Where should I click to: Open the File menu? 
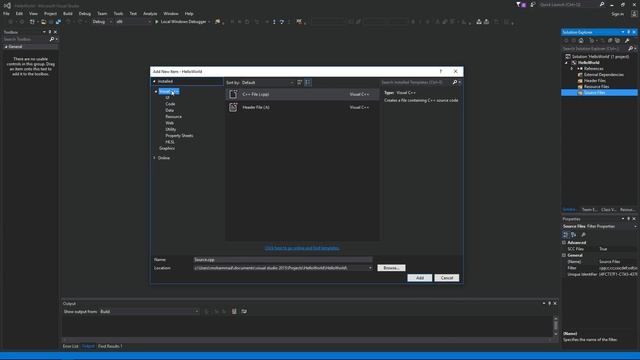[x=7, y=13]
